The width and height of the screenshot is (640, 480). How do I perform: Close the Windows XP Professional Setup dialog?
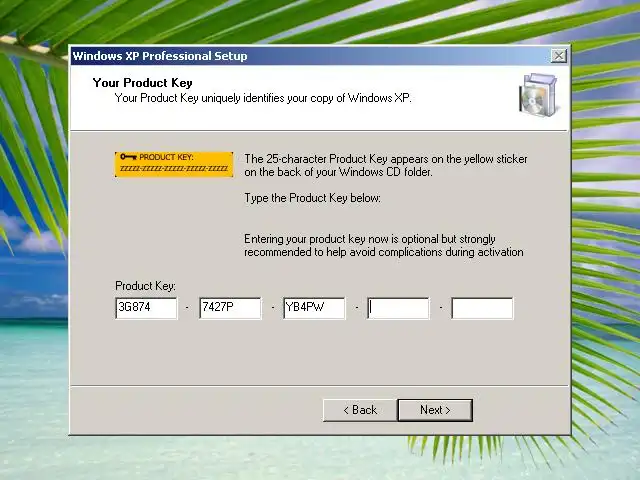558,56
